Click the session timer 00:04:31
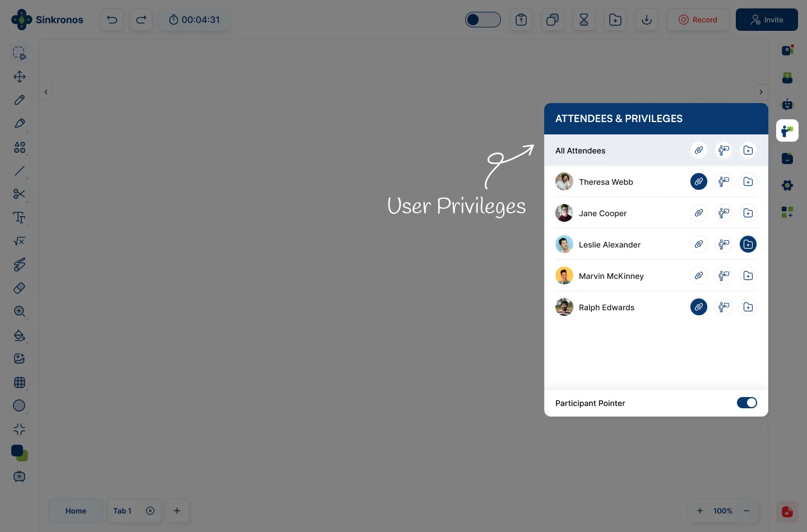Screen dimensions: 807x532 [x=194, y=20]
